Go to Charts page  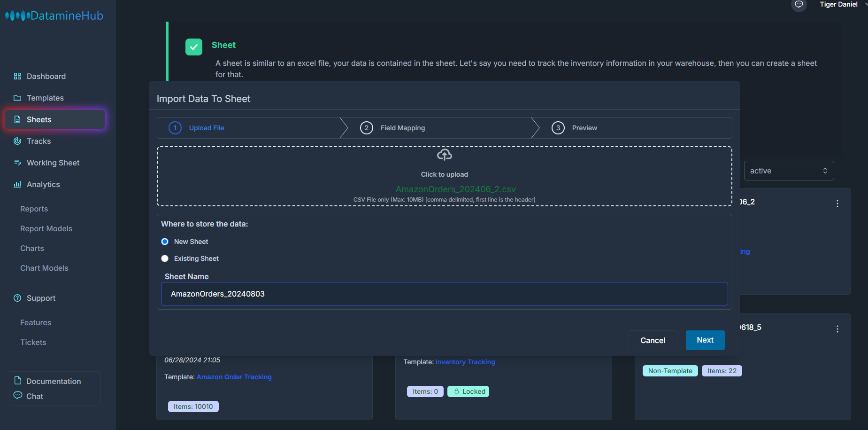32,248
